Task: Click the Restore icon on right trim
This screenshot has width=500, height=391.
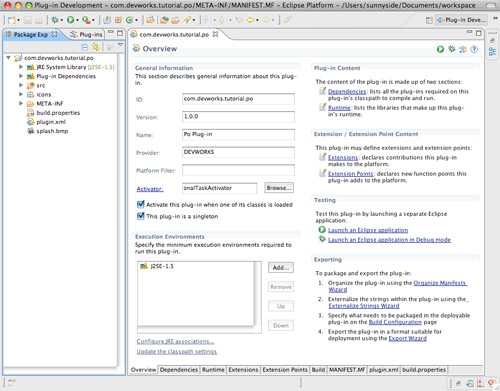Action: pos(492,40)
